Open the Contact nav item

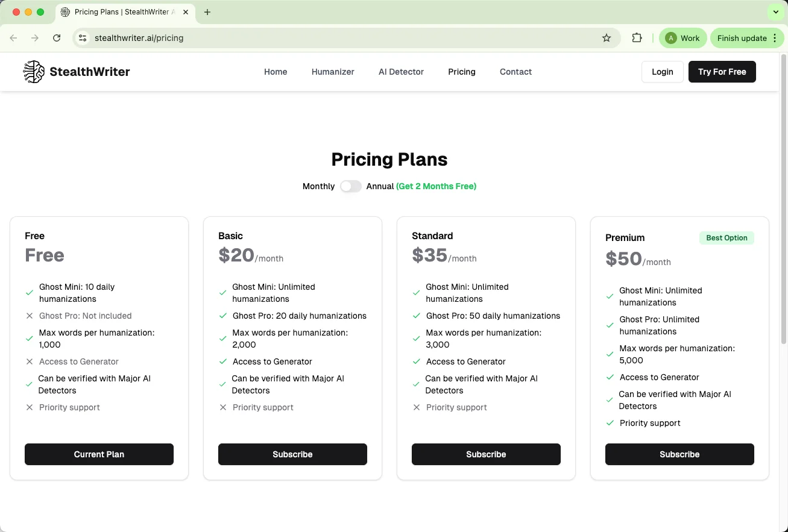pos(515,72)
